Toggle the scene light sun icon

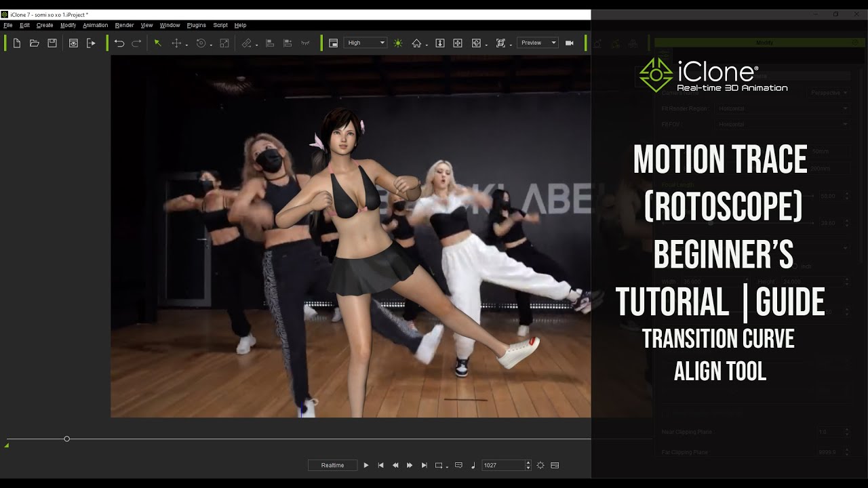[x=398, y=43]
